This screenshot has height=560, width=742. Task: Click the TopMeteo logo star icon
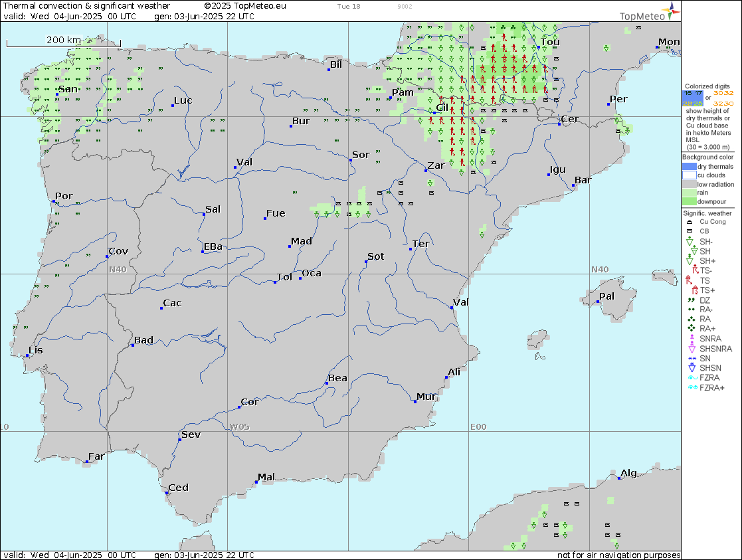pos(671,11)
